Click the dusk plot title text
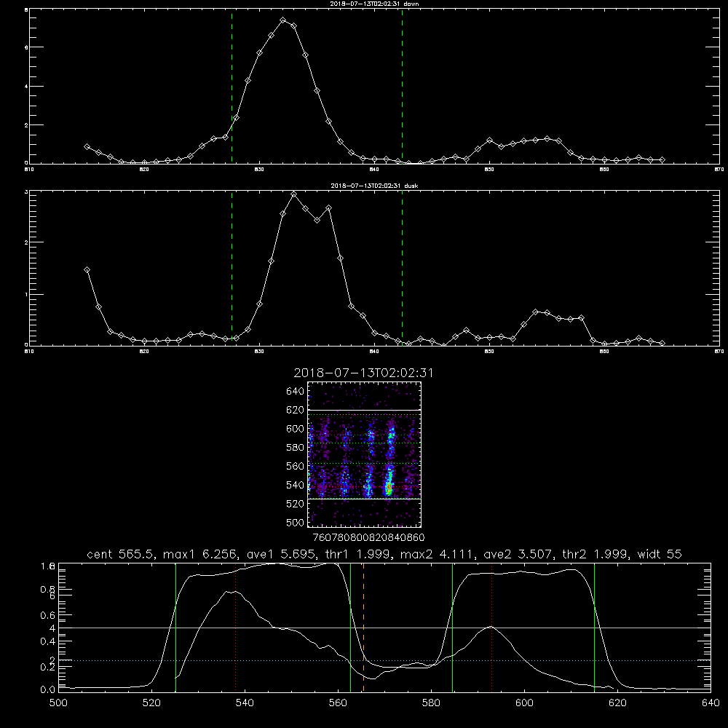Viewport: 728px width, 728px height. tap(374, 186)
